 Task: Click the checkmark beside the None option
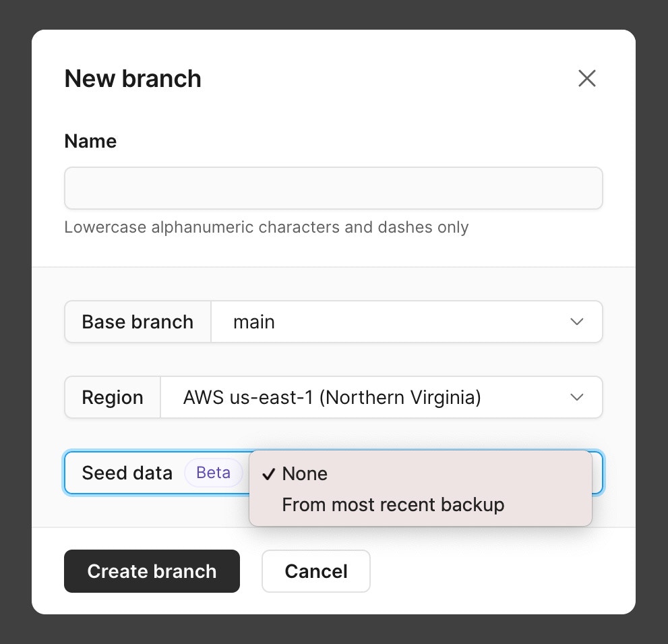pyautogui.click(x=269, y=473)
